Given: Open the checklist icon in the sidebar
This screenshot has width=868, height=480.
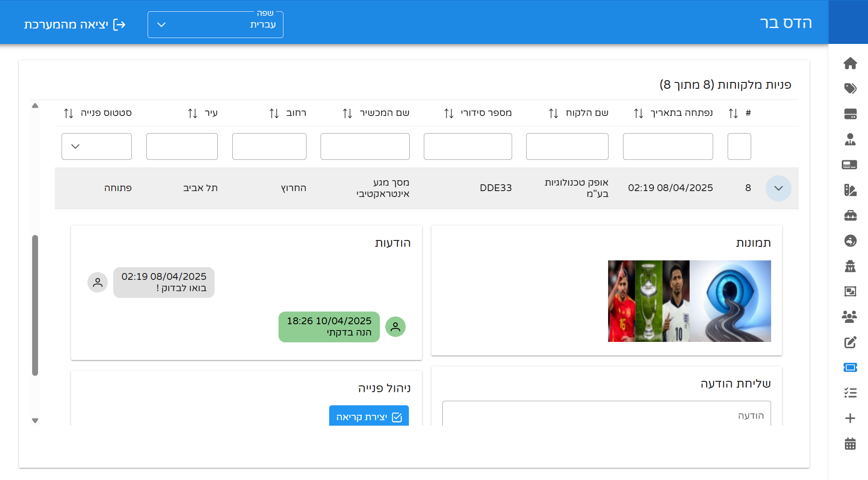Looking at the screenshot, I should point(850,393).
